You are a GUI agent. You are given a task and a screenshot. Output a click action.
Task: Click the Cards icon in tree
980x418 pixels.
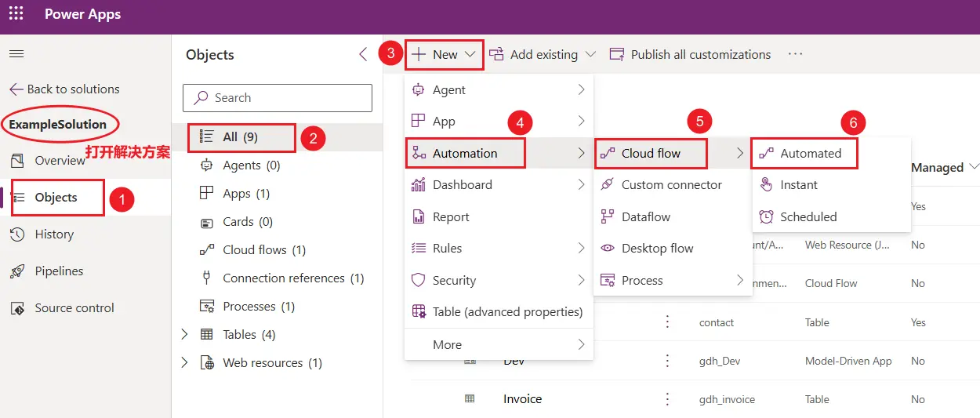point(207,222)
